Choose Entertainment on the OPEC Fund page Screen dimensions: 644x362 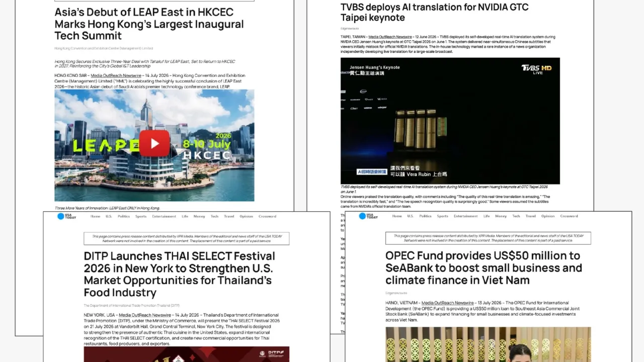pos(466,216)
